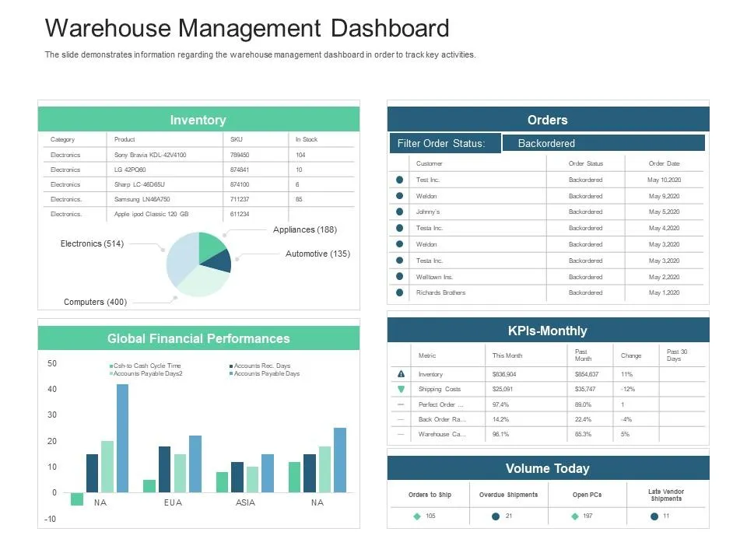Image resolution: width=747 pixels, height=560 pixels.
Task: Click the Computers (400) pie label
Action: pos(95,302)
